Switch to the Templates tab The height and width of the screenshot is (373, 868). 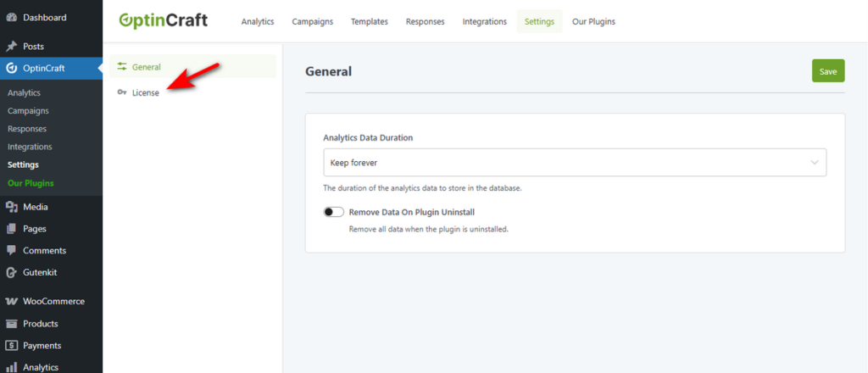tap(369, 22)
